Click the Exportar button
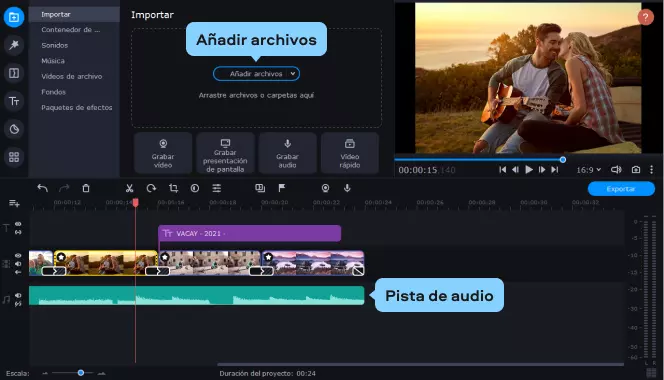Image resolution: width=664 pixels, height=380 pixels. coord(621,189)
